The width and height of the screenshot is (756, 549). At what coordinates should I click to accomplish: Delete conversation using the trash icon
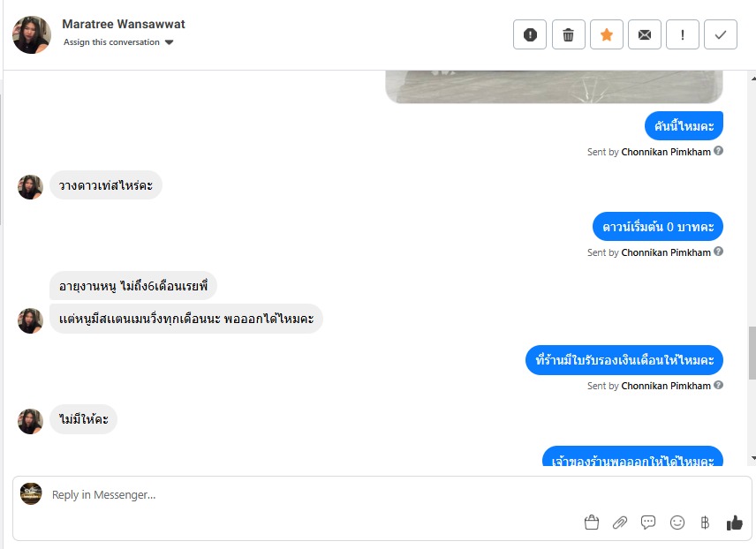pyautogui.click(x=568, y=34)
